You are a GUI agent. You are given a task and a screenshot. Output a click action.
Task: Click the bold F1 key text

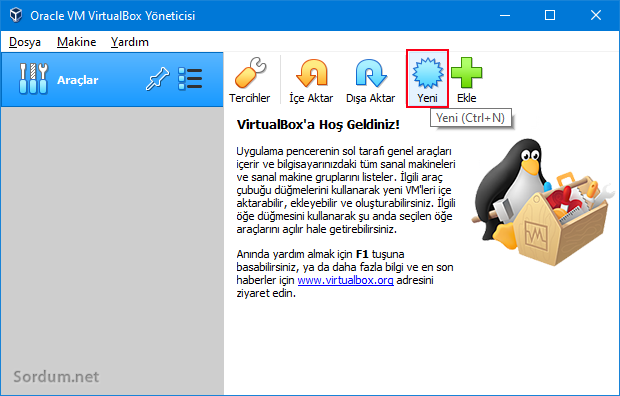[362, 254]
